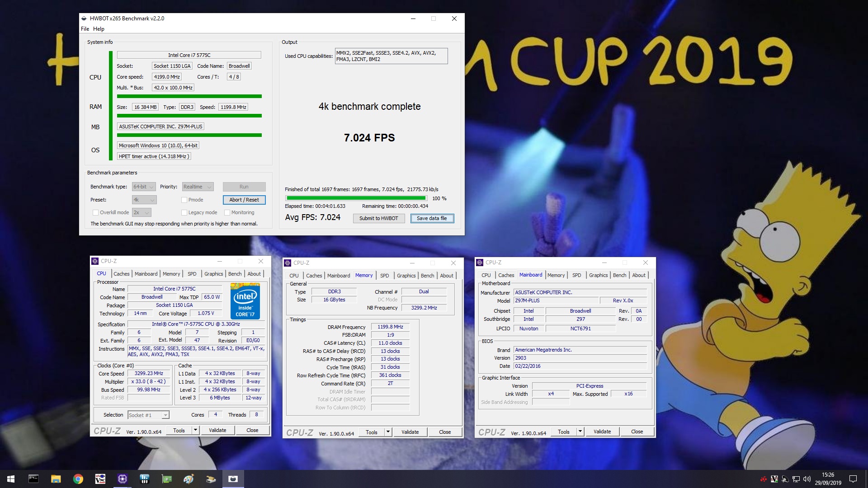Click the Abort / Reset button

(244, 200)
